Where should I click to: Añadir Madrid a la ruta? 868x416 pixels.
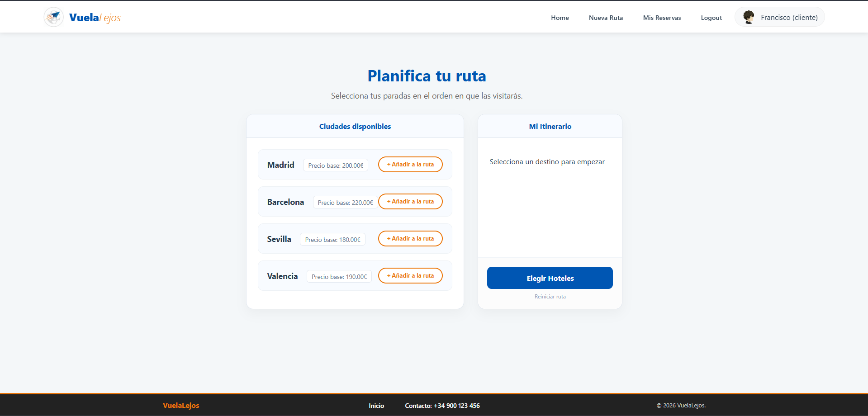click(x=410, y=164)
